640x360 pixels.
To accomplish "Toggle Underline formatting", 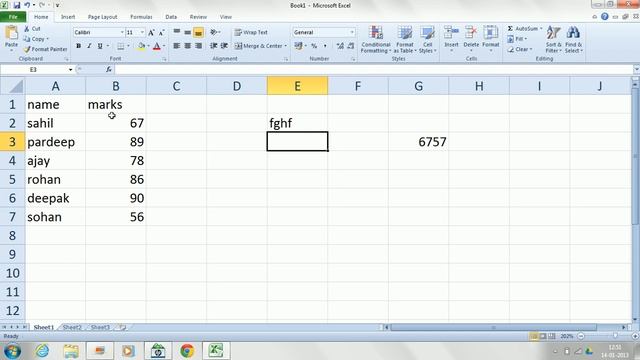I will point(100,46).
